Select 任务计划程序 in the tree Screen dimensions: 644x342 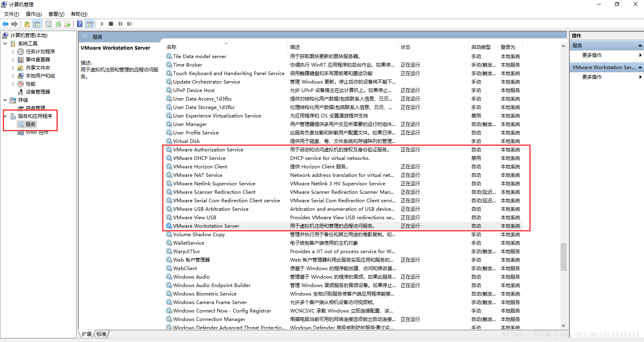(x=40, y=52)
